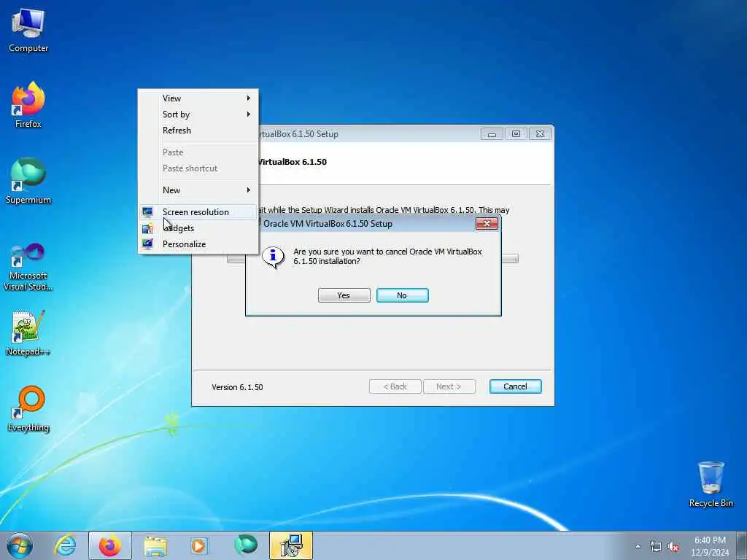Open the Computer desktop icon
747x560 pixels.
point(28,31)
